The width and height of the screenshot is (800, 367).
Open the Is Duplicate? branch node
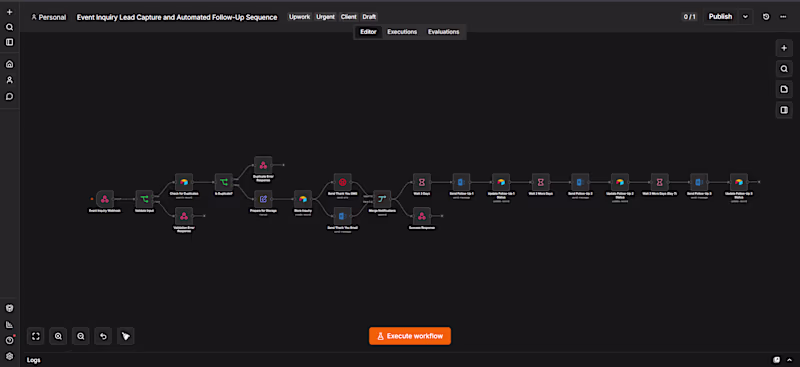(223, 182)
